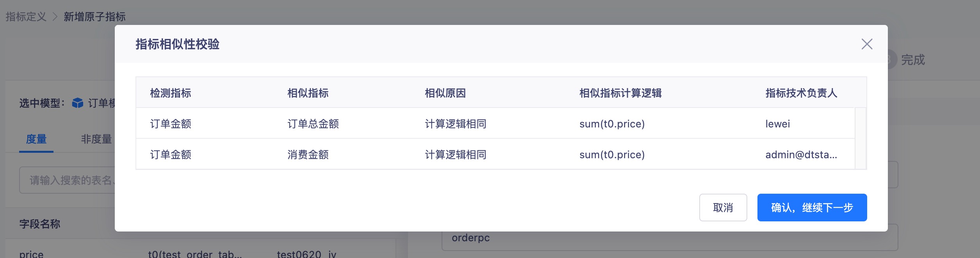Select the 订单总金额 similar metric cell
The width and height of the screenshot is (980, 258).
313,124
